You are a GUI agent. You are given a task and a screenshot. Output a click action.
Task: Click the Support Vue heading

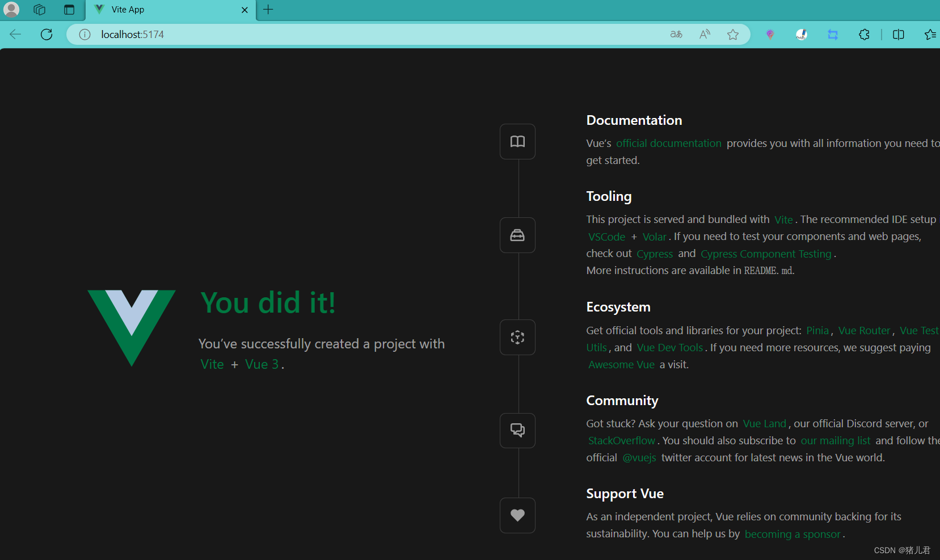pyautogui.click(x=625, y=494)
